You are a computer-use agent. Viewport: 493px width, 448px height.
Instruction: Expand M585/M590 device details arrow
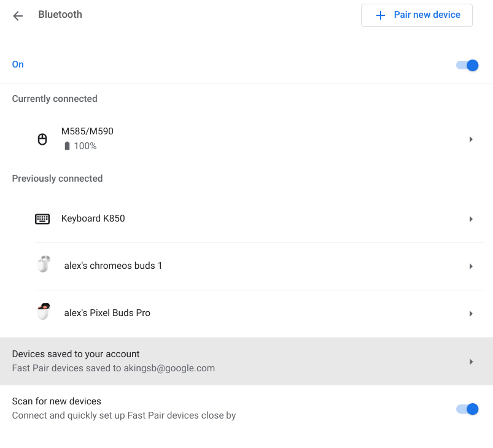471,139
